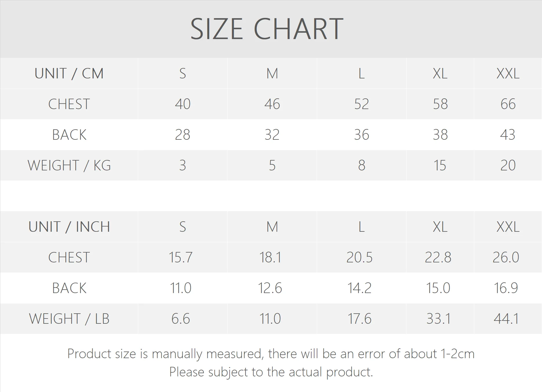Viewport: 542px width, 392px height.
Task: Select the back value 32
Action: point(272,135)
